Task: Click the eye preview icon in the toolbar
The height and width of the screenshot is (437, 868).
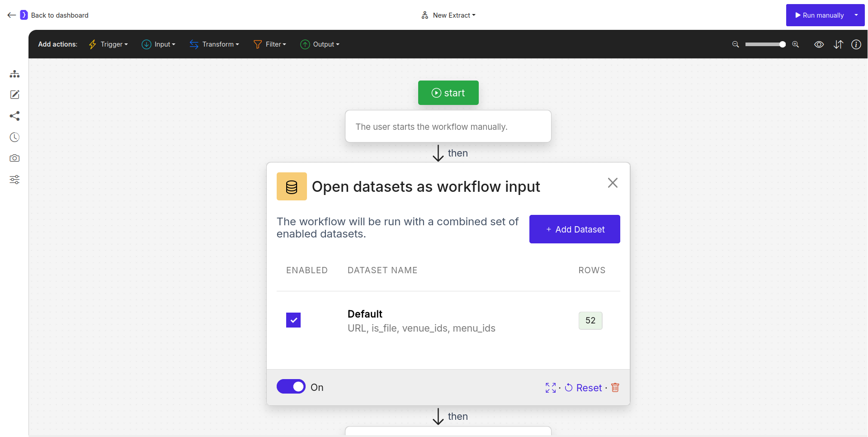Action: pyautogui.click(x=819, y=44)
